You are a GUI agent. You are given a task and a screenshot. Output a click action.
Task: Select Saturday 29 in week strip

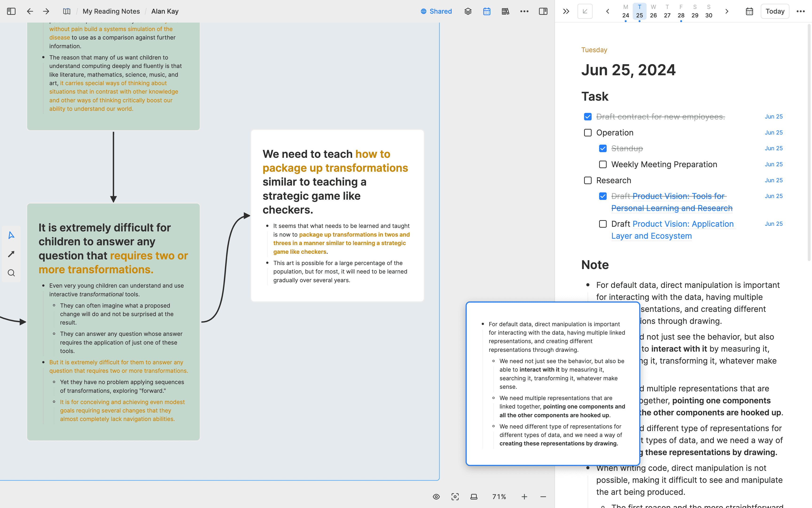click(x=695, y=12)
